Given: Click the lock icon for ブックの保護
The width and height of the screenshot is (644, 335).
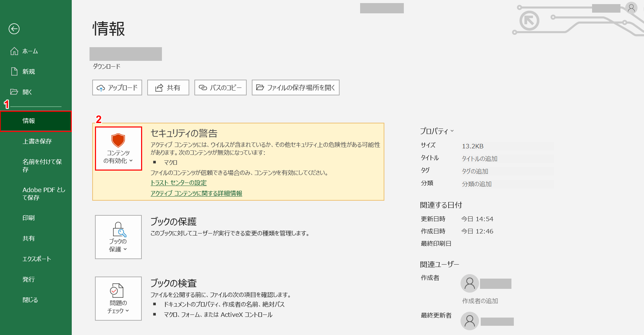Looking at the screenshot, I should [x=118, y=229].
